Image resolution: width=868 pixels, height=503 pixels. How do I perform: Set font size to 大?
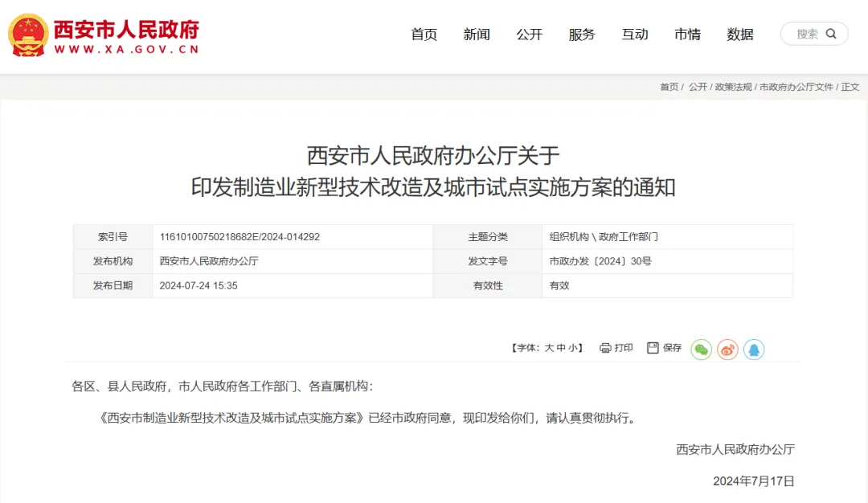pyautogui.click(x=549, y=348)
